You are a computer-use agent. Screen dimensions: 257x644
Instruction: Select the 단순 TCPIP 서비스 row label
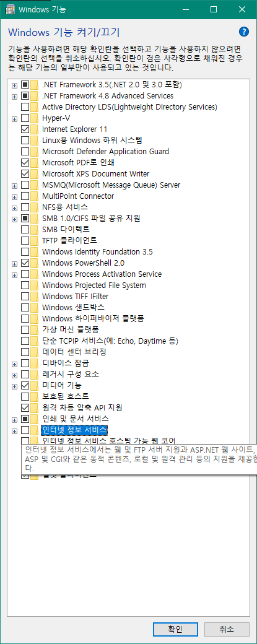[x=110, y=341]
